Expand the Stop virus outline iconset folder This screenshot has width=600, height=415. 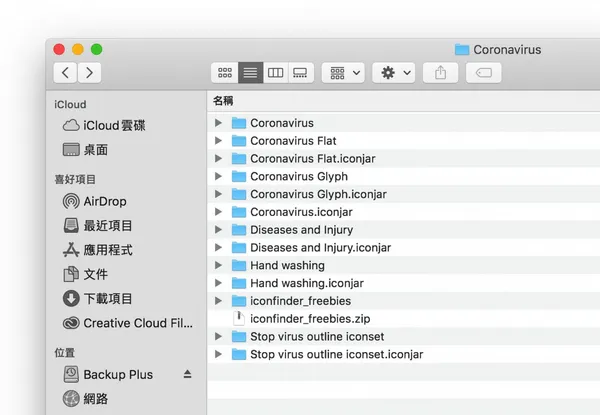pyautogui.click(x=218, y=336)
